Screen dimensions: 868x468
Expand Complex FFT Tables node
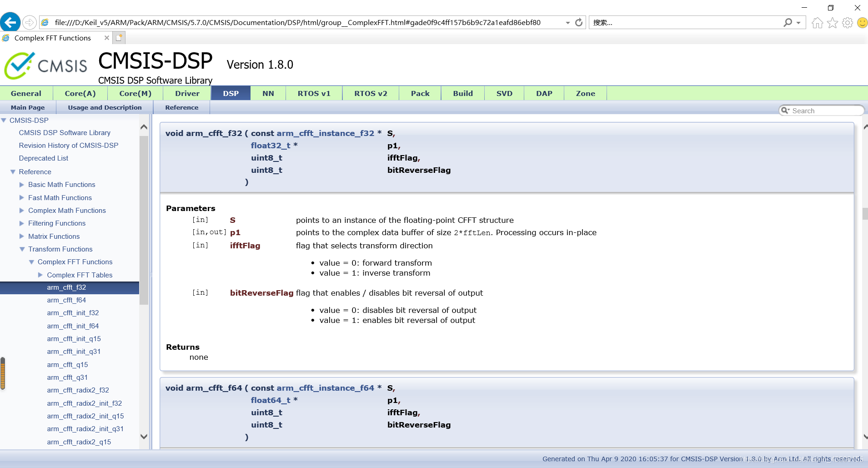(x=40, y=275)
